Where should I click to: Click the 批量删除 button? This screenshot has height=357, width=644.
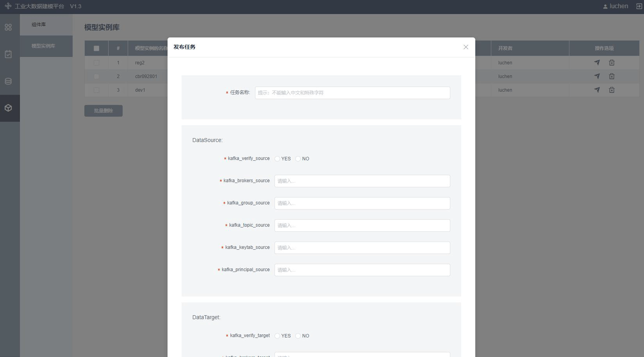click(x=103, y=111)
